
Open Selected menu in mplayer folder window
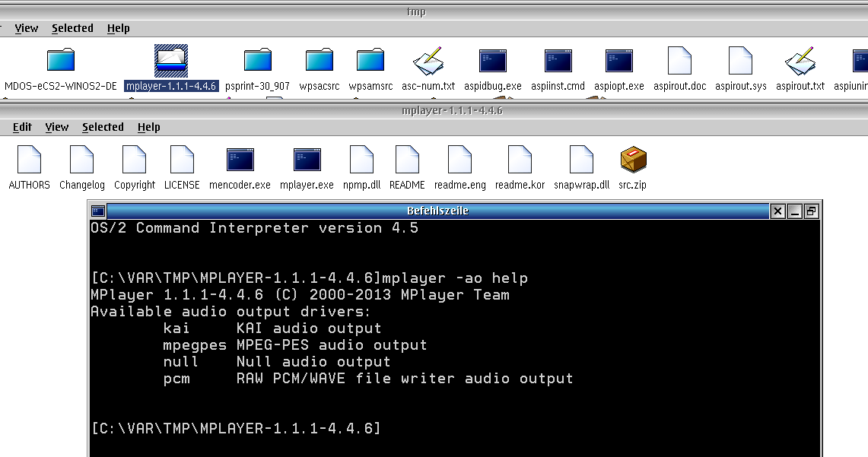(x=103, y=127)
